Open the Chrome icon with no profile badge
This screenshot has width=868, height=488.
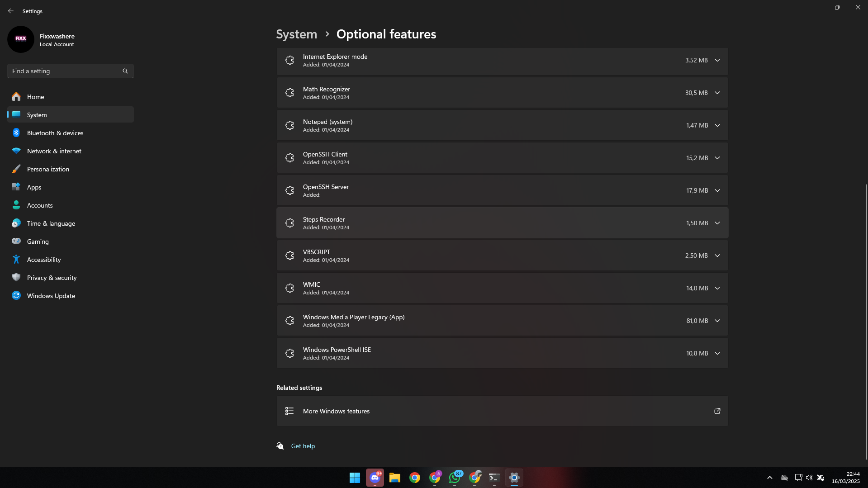(415, 478)
